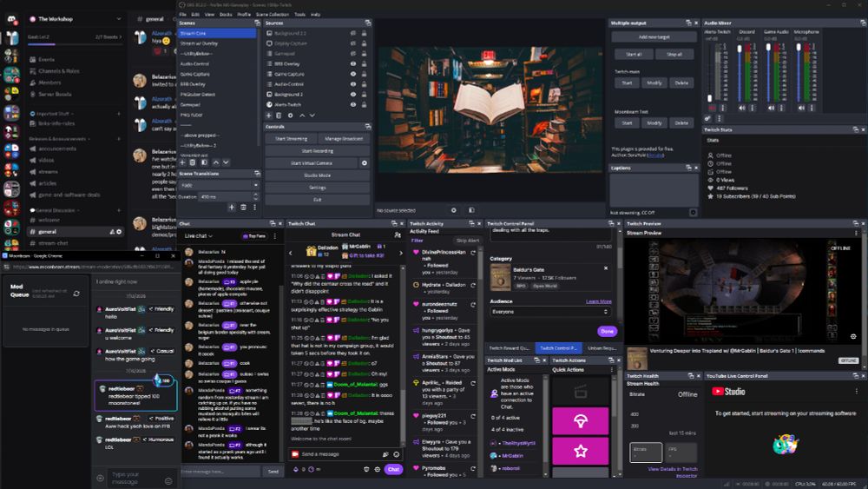The height and width of the screenshot is (489, 868).
Task: Toggle visibility of Audio Control source
Action: [x=353, y=84]
